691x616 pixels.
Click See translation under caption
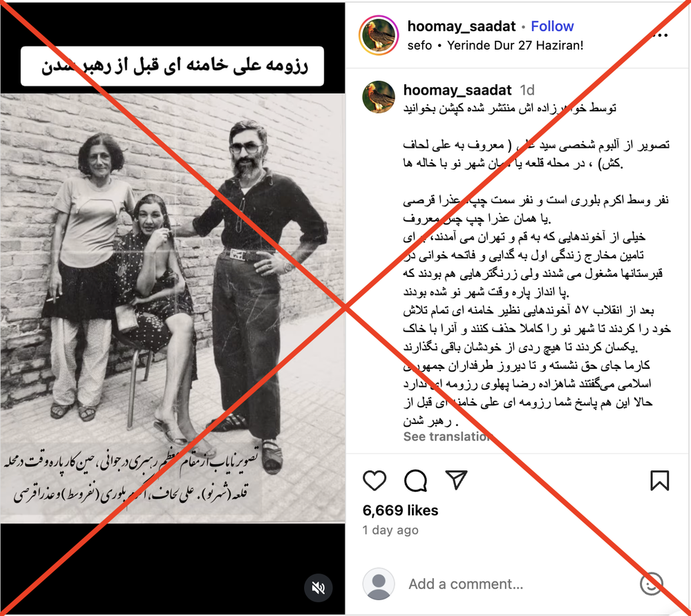tap(446, 436)
